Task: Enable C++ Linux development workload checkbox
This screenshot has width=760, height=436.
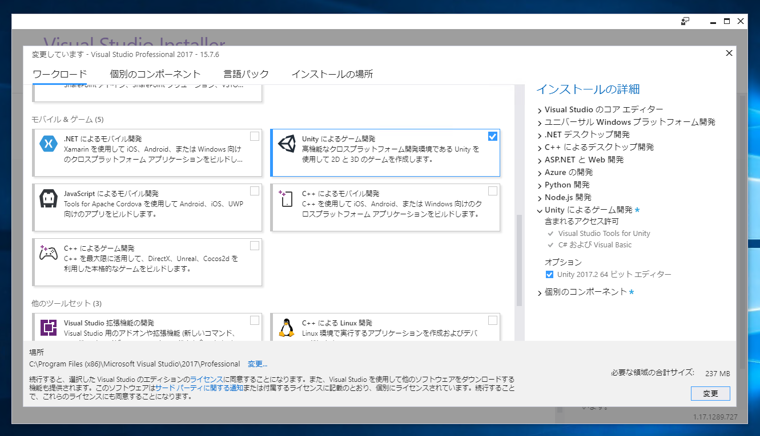Action: coord(492,321)
